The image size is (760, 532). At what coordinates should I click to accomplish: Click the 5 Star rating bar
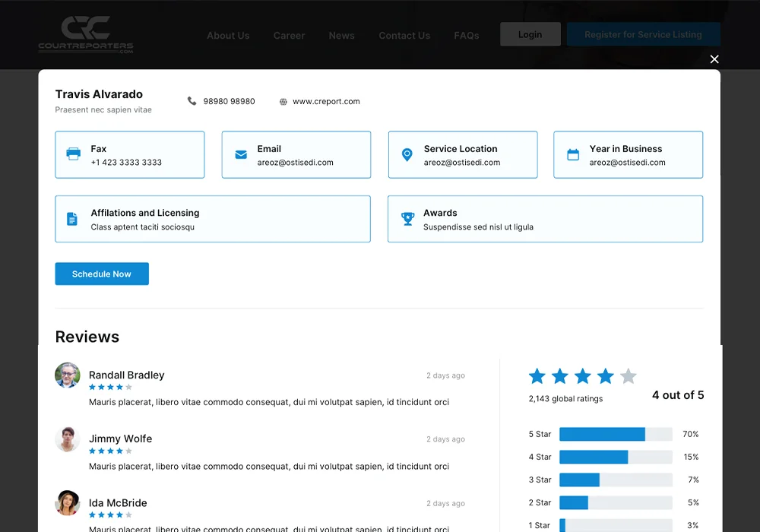tap(616, 434)
